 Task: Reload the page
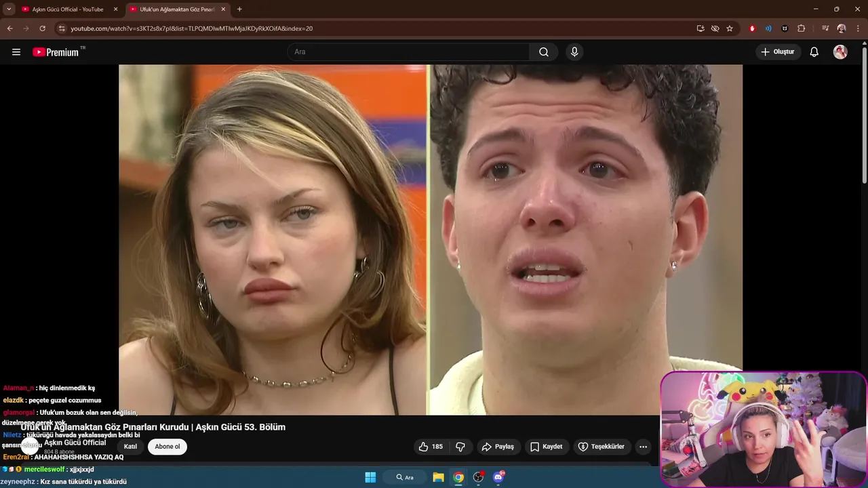[42, 28]
